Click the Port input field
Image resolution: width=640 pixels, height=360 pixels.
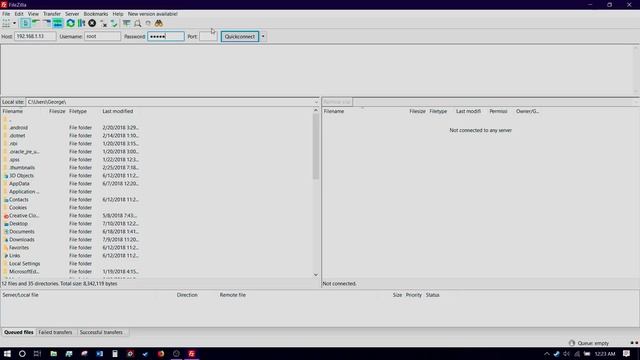pos(208,36)
